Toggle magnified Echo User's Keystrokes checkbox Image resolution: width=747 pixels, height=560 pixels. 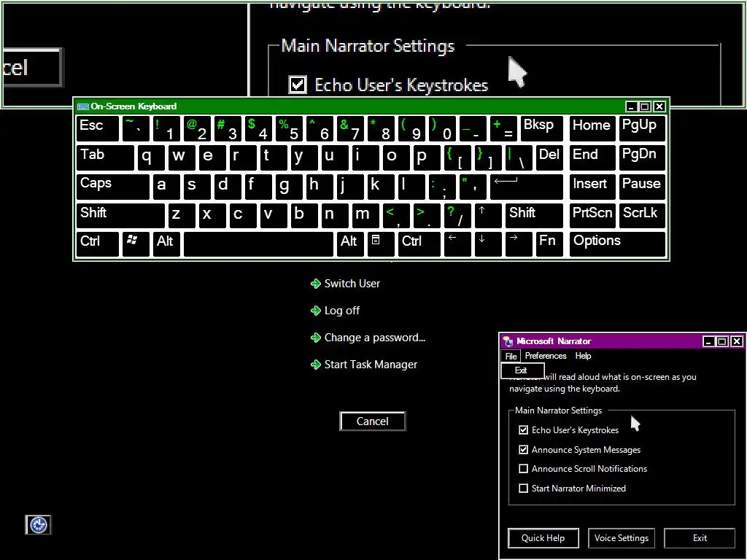point(298,85)
